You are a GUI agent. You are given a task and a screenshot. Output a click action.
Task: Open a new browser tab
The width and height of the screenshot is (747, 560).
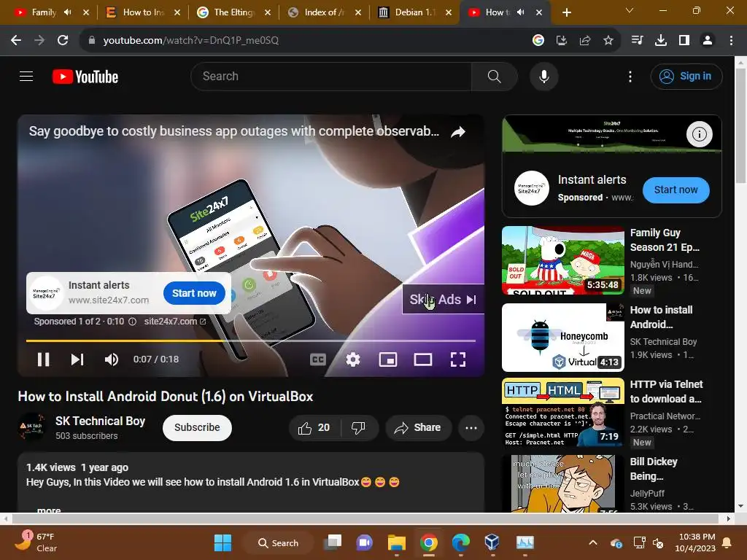point(566,12)
